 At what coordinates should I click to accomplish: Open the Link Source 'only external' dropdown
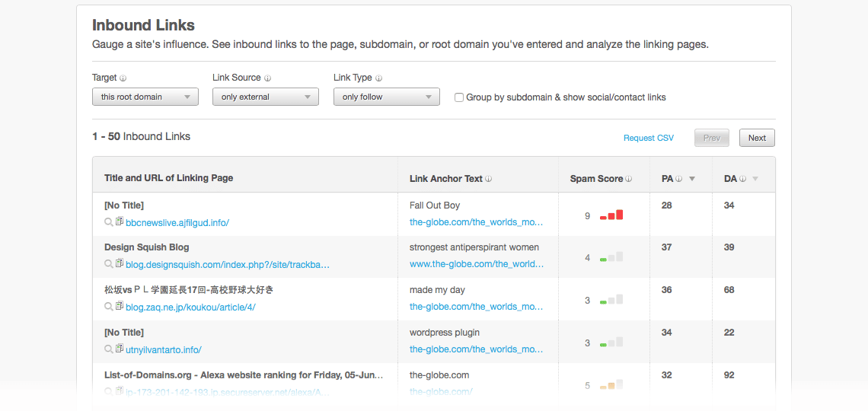[x=266, y=97]
